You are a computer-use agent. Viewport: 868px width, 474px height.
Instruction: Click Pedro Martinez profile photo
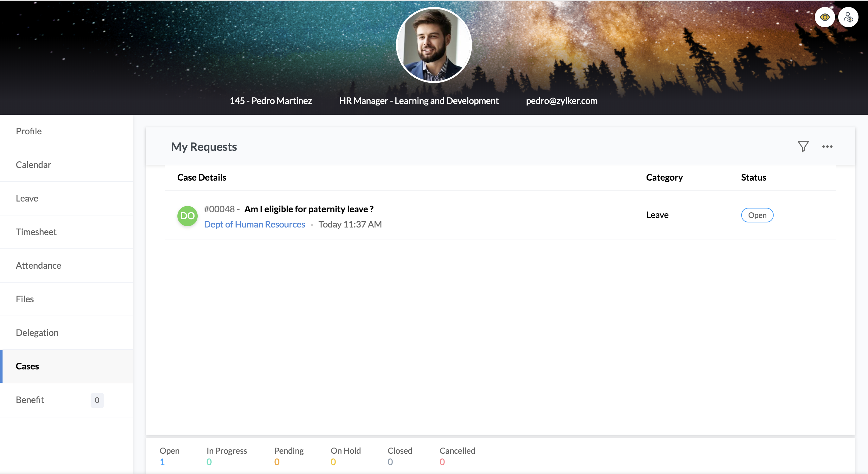point(434,45)
